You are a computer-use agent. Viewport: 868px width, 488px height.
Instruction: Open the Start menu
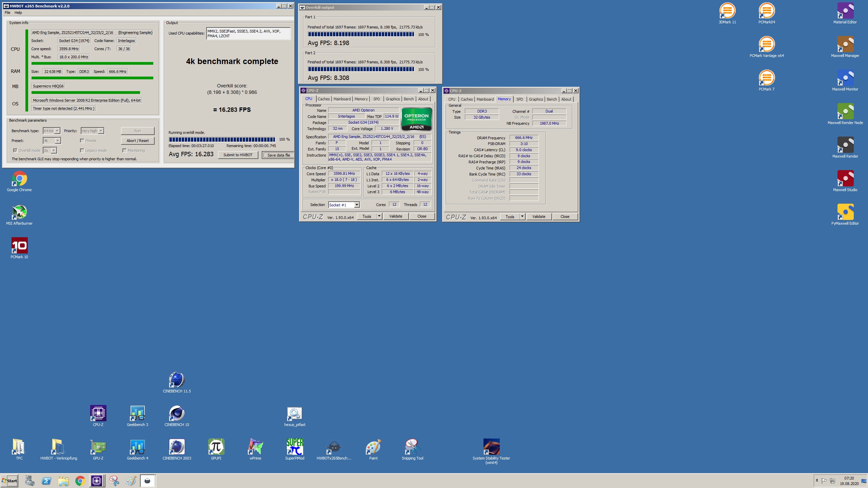(x=9, y=481)
